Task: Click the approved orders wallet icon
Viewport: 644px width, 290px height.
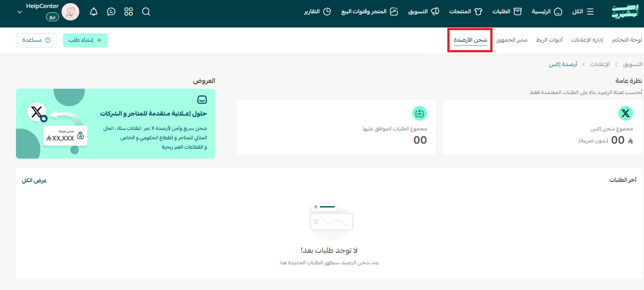Action: 419,114
